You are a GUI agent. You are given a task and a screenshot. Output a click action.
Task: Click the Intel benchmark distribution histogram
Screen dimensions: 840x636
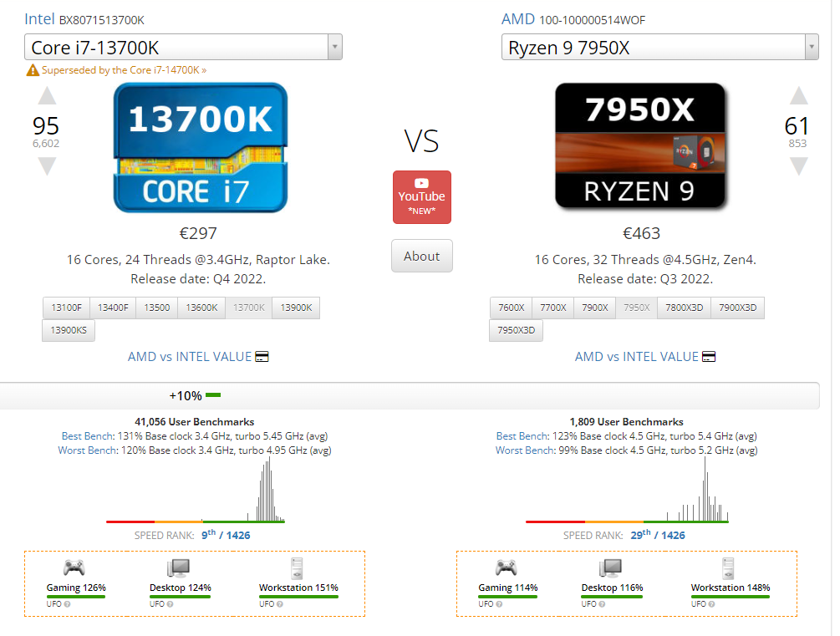tap(196, 490)
